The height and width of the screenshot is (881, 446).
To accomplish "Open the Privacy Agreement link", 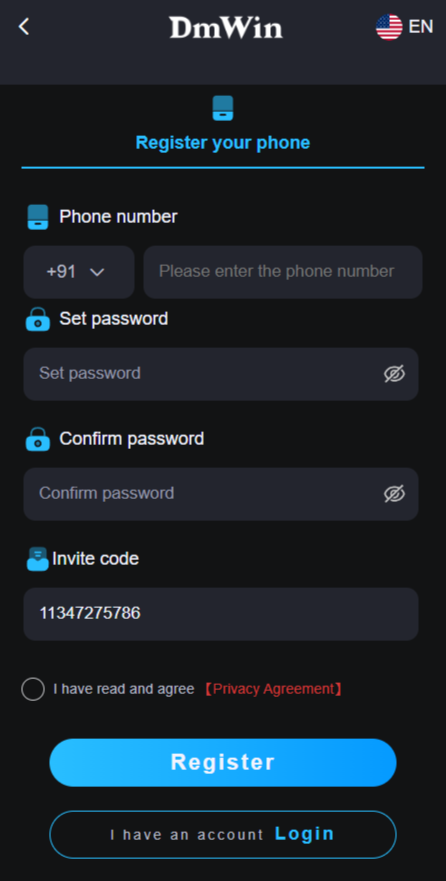I will pos(273,689).
